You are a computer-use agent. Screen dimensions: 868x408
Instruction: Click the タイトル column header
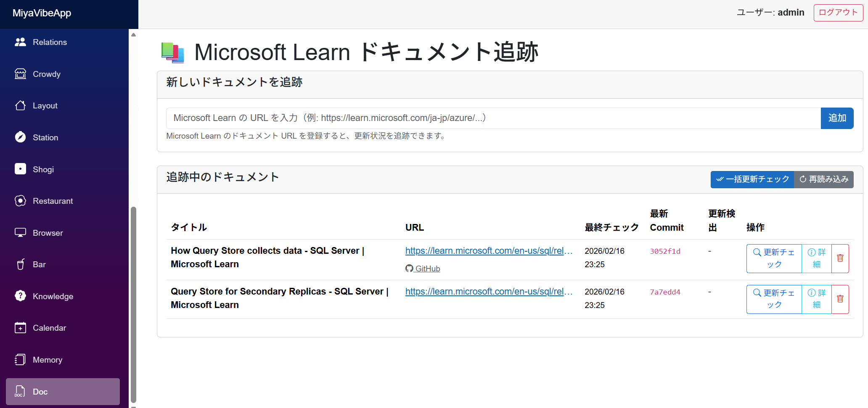pos(189,227)
